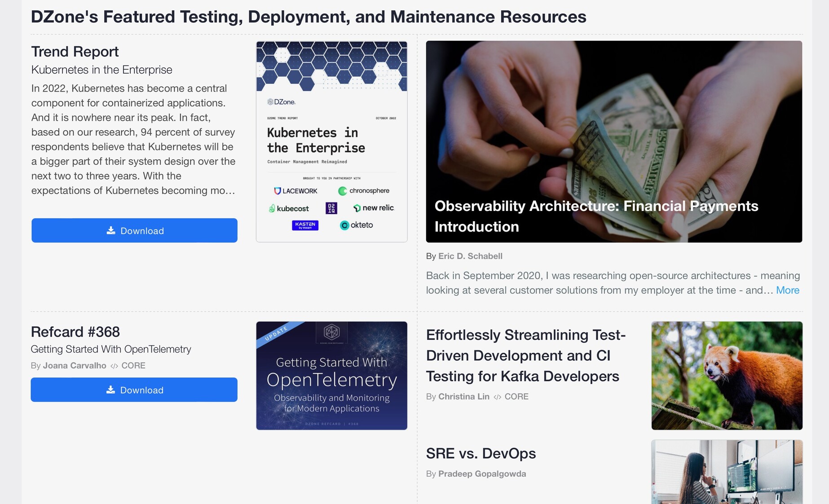Click the Kubernetes trend report description text

(x=133, y=140)
